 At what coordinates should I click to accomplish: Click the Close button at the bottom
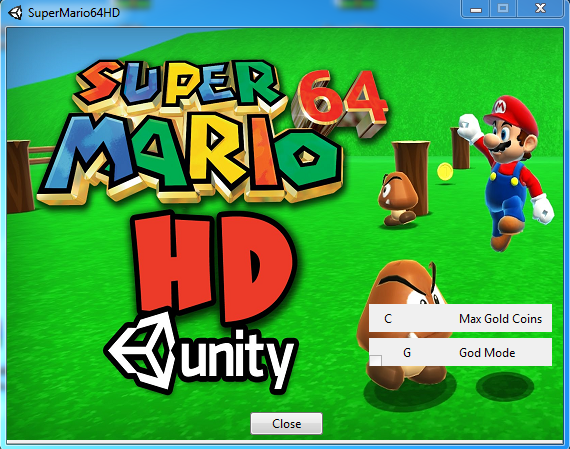coord(286,424)
